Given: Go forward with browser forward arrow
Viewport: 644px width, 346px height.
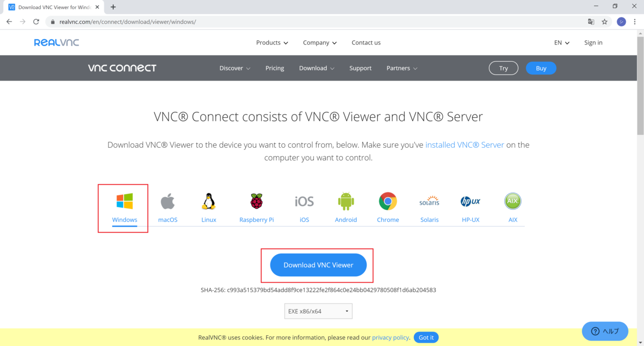Looking at the screenshot, I should pos(23,22).
